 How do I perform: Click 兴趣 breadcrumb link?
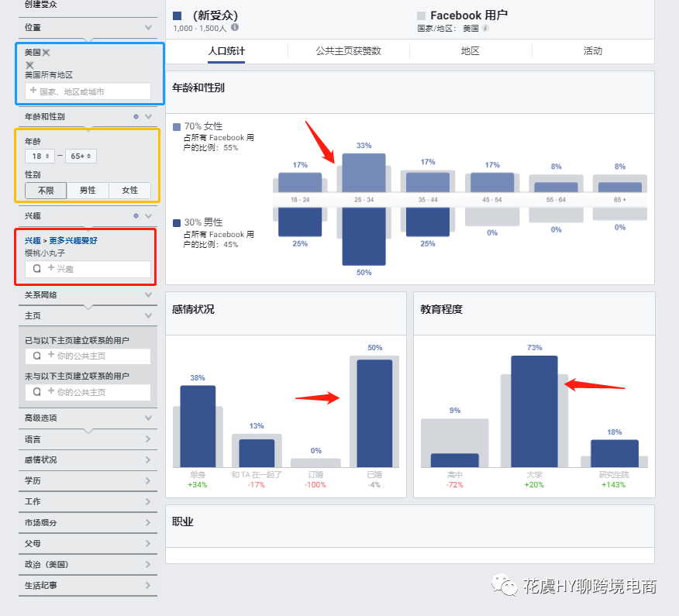coord(33,241)
